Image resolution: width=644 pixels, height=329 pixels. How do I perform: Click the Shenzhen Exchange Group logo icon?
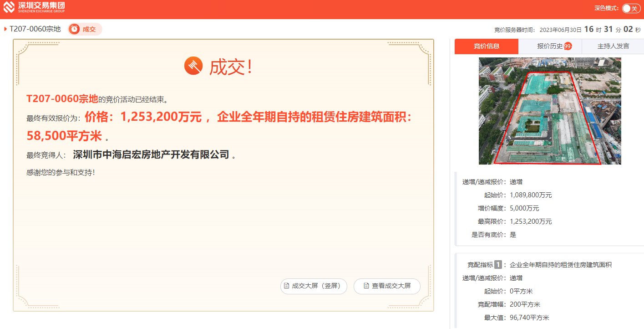(9, 7)
